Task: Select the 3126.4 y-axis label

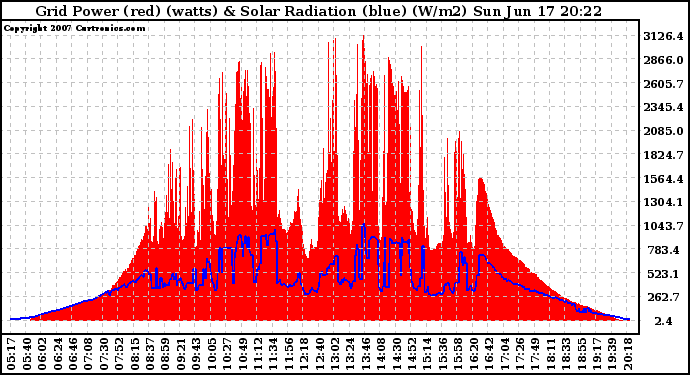Action: point(663,36)
